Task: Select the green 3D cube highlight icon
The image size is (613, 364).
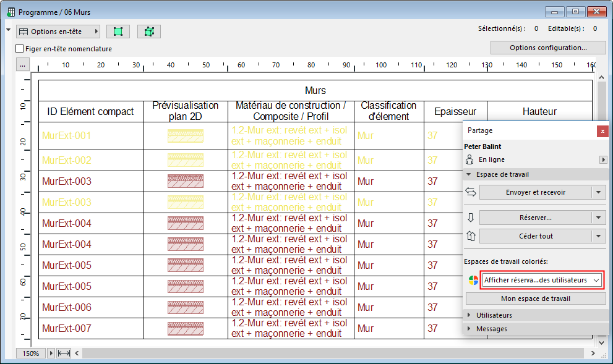Action: click(148, 31)
